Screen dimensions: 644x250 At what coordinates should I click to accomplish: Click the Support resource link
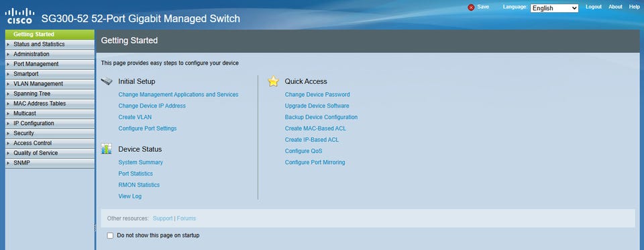click(162, 218)
